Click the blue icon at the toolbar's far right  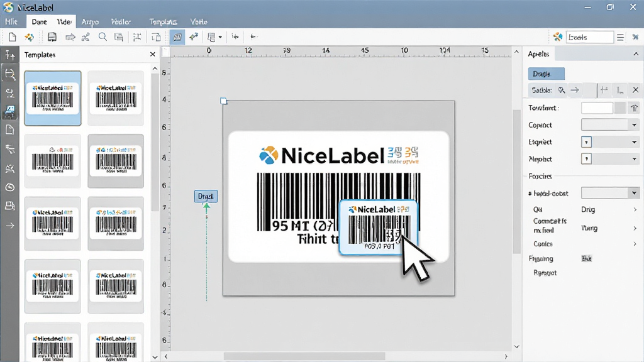[635, 37]
